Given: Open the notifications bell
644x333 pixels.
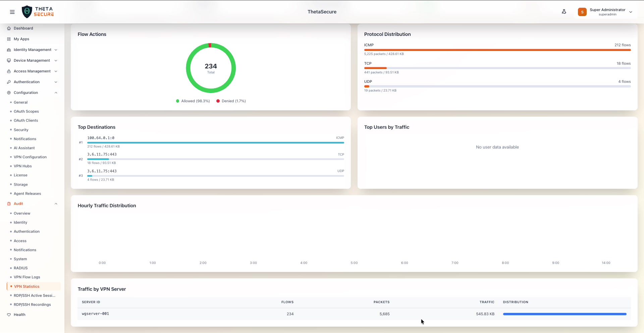Looking at the screenshot, I should pos(564,12).
